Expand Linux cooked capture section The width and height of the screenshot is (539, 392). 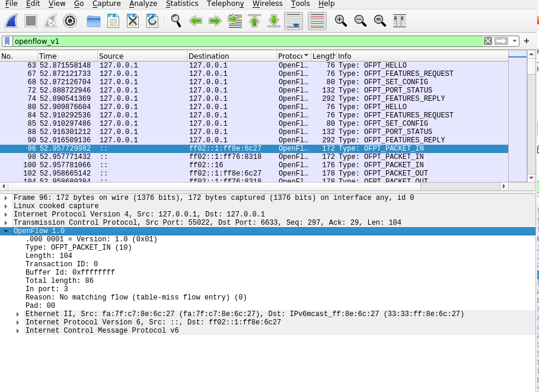click(x=6, y=206)
